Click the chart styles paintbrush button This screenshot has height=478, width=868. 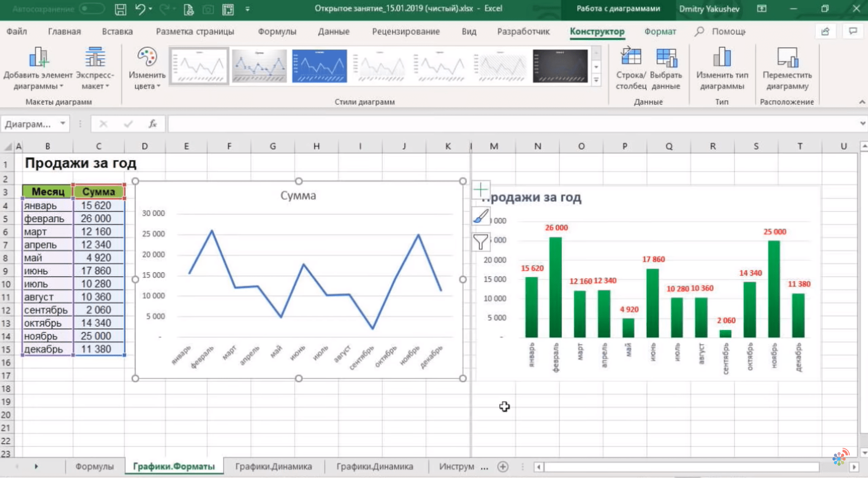[480, 216]
